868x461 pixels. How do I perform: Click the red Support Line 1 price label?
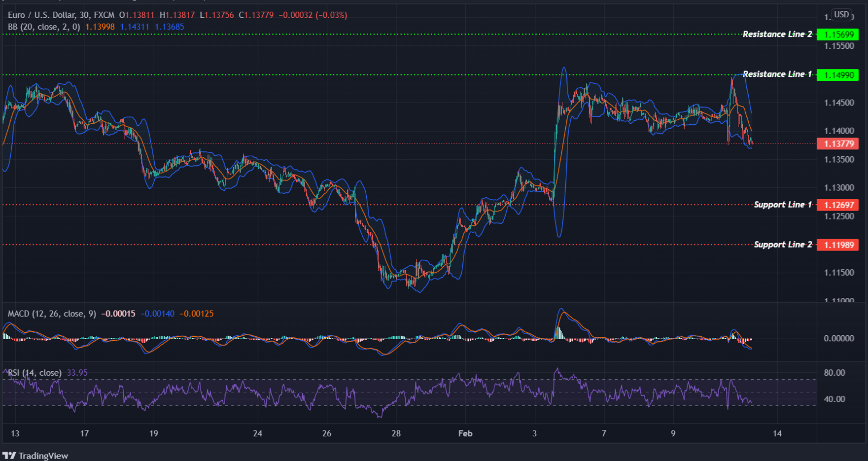839,205
